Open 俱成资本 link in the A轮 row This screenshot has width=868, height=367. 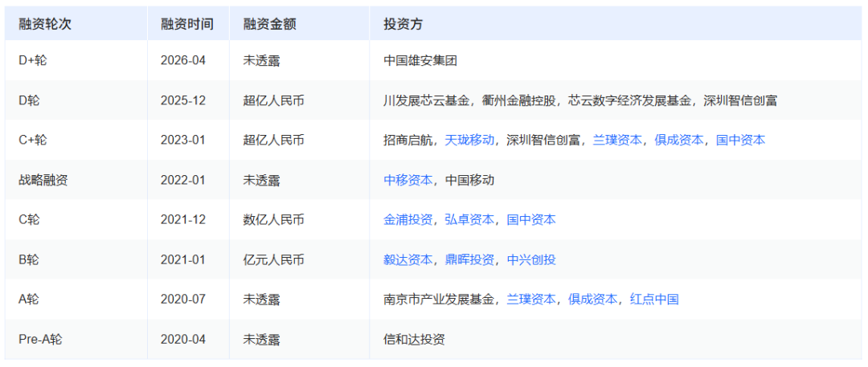tap(592, 300)
